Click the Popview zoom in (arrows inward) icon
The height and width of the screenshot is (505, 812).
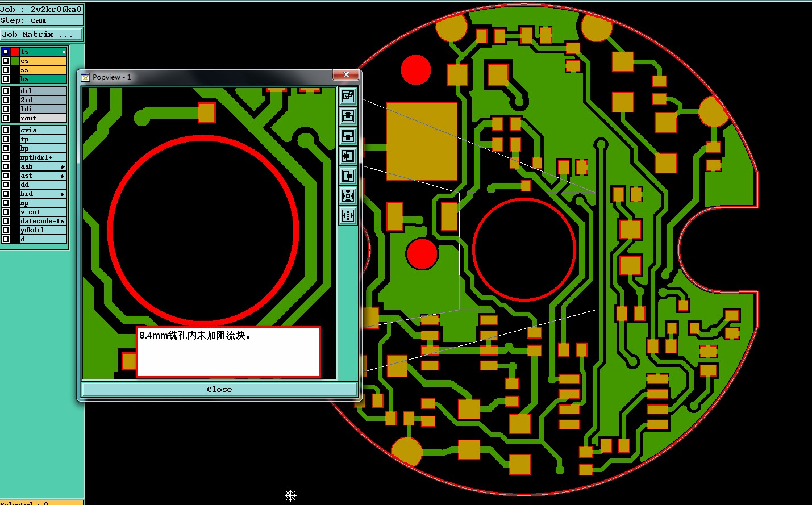[348, 196]
